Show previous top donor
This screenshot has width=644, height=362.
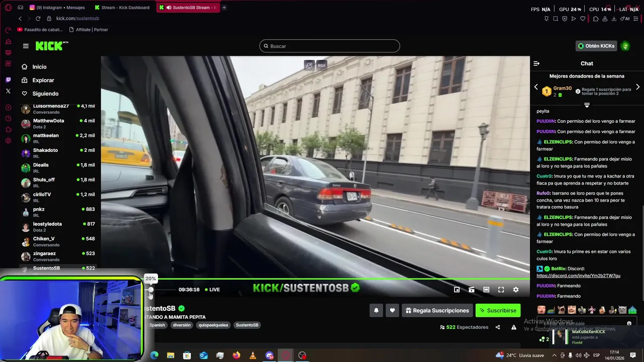[536, 87]
